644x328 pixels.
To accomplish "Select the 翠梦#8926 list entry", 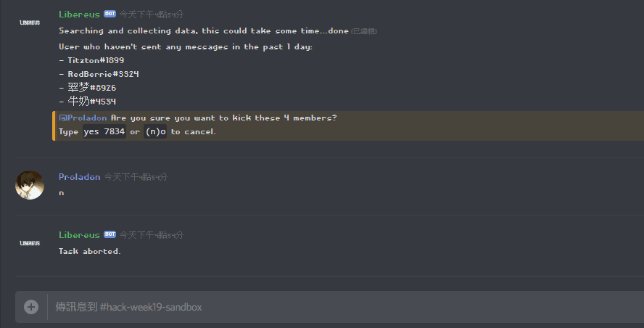I will point(88,88).
